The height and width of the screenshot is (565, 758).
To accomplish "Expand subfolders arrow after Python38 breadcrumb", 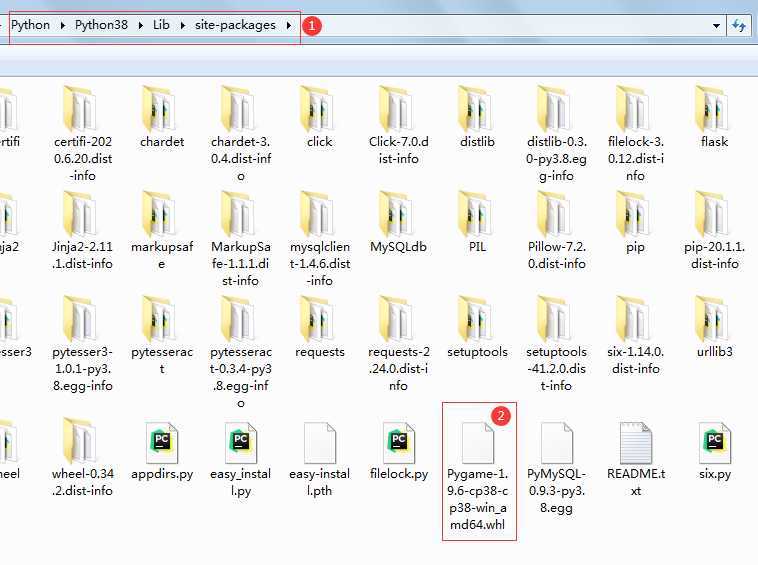I will click(141, 25).
